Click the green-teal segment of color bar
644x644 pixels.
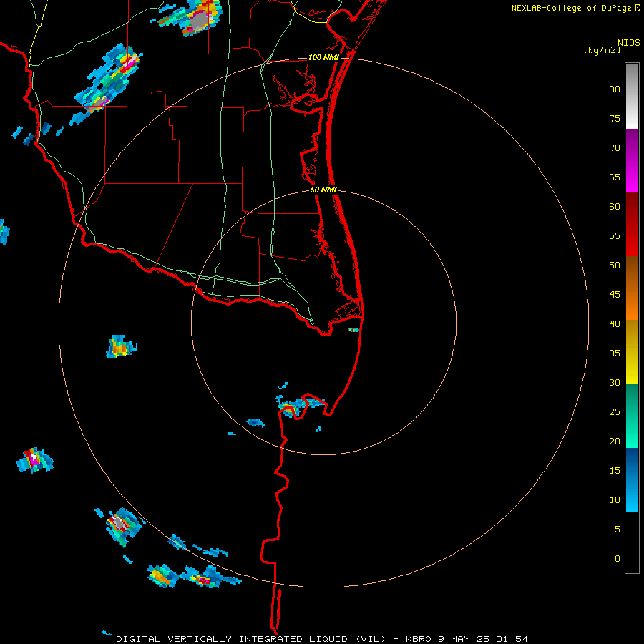pos(632,416)
